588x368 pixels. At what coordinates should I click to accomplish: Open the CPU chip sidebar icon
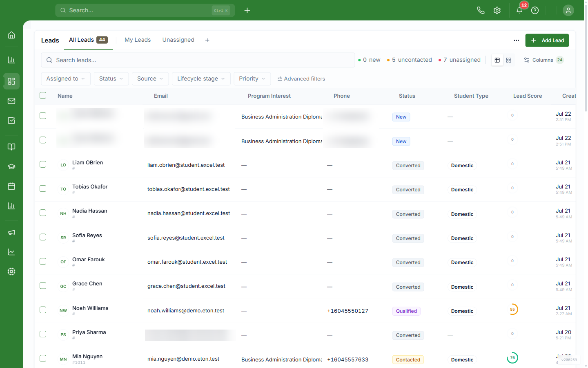pos(11,272)
